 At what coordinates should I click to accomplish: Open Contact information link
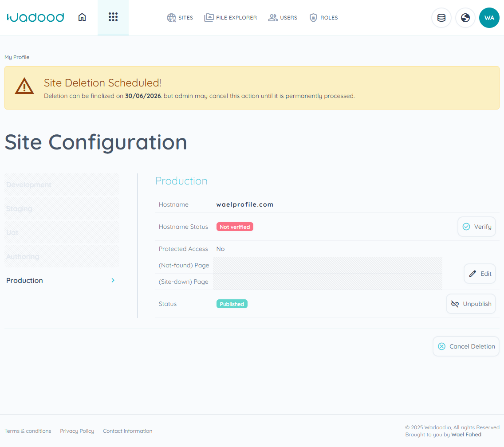128,431
